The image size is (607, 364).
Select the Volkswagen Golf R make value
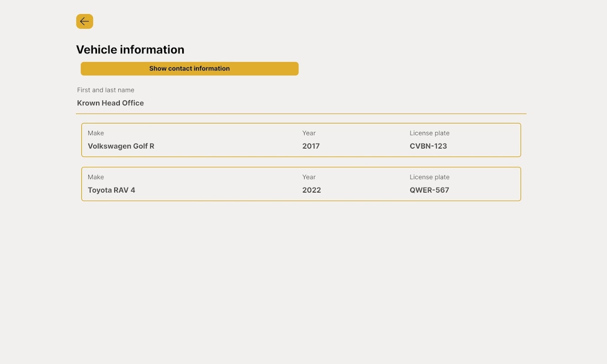[121, 146]
